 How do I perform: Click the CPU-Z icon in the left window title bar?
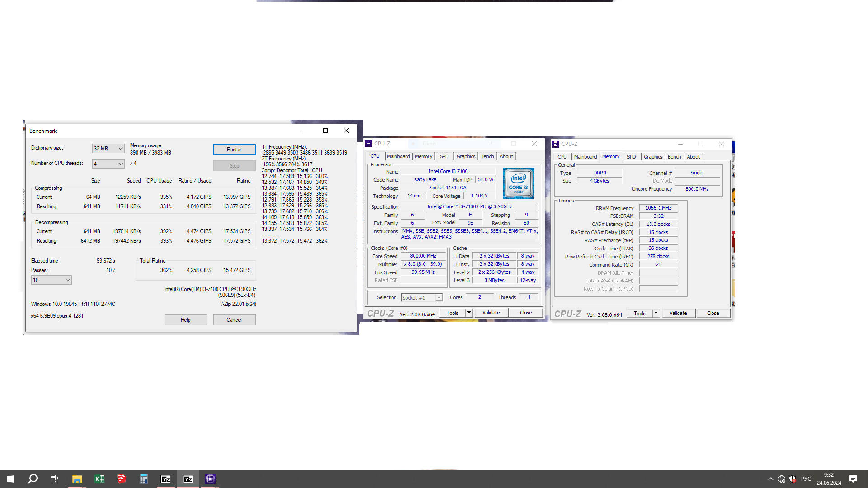pyautogui.click(x=368, y=144)
